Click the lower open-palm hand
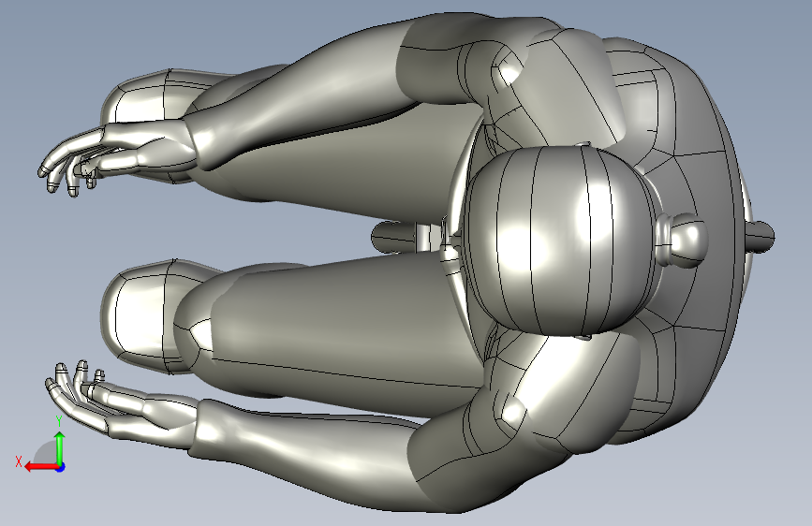The image size is (812, 526). coord(122,403)
